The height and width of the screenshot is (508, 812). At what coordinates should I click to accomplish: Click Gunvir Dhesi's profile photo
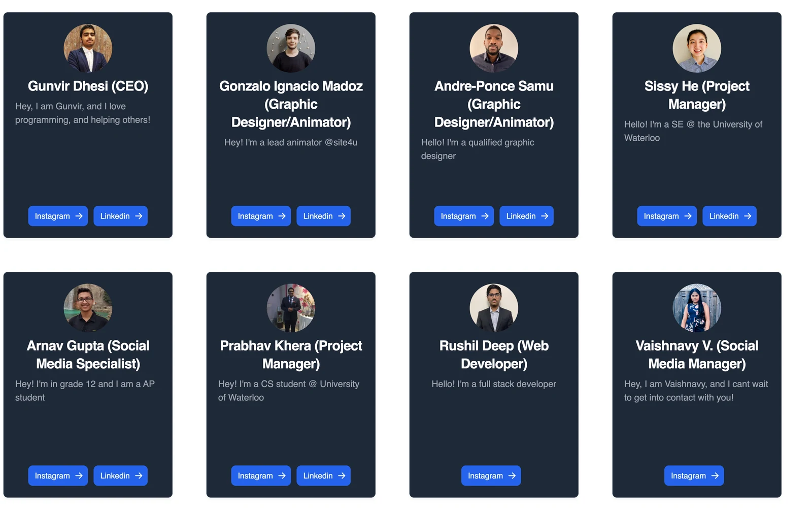coord(88,48)
